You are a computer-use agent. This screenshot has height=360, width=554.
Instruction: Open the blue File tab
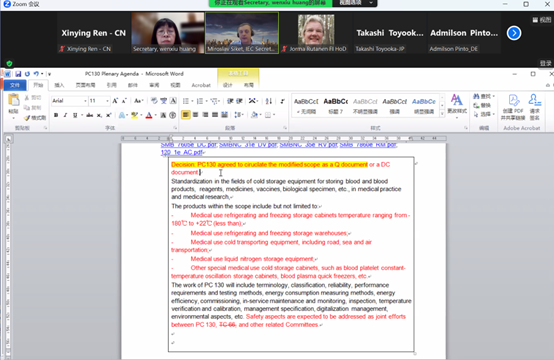tap(15, 85)
